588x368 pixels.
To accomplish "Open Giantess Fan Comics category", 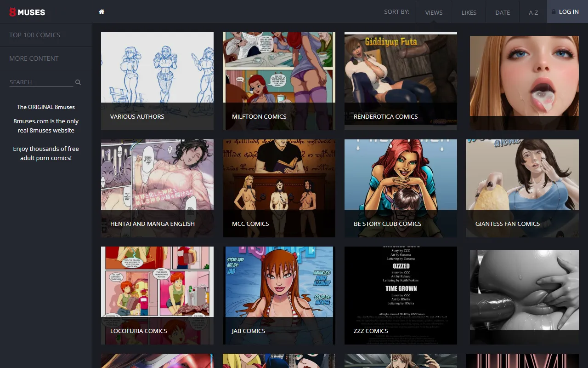I will [x=522, y=188].
